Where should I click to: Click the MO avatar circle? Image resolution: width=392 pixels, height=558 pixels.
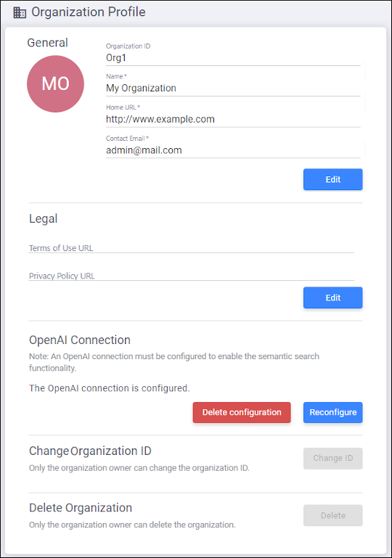click(x=56, y=84)
